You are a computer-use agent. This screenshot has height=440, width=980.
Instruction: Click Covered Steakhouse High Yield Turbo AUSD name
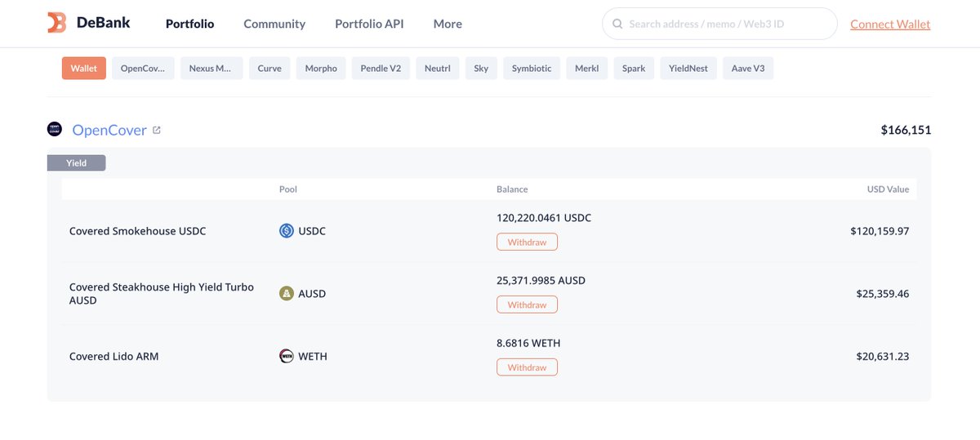162,294
